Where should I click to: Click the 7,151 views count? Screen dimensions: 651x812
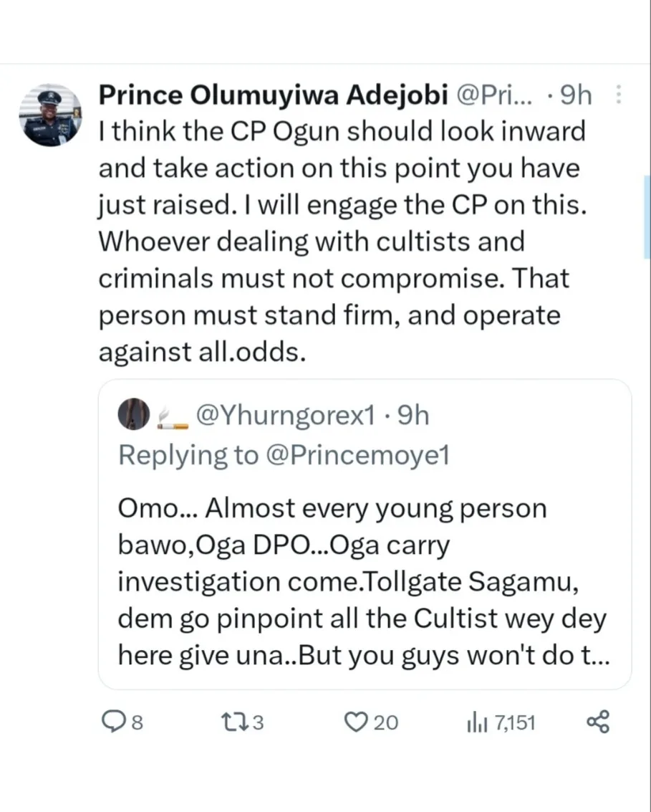(514, 723)
